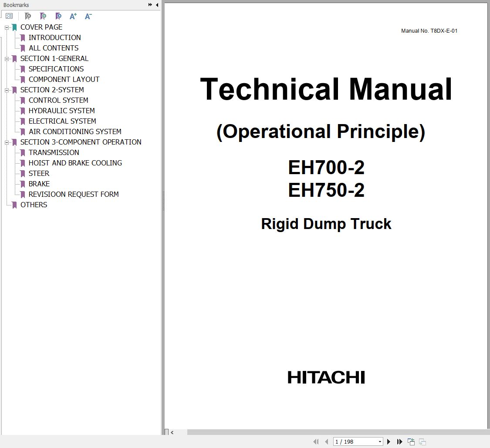Open the bookmarks options menu icon
Image resolution: width=490 pixels, height=448 pixels.
pos(10,16)
